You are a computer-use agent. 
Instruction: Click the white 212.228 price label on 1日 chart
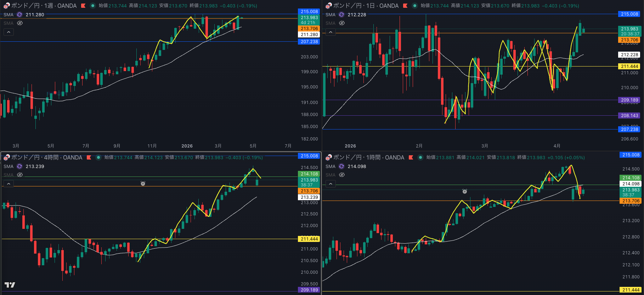point(629,55)
